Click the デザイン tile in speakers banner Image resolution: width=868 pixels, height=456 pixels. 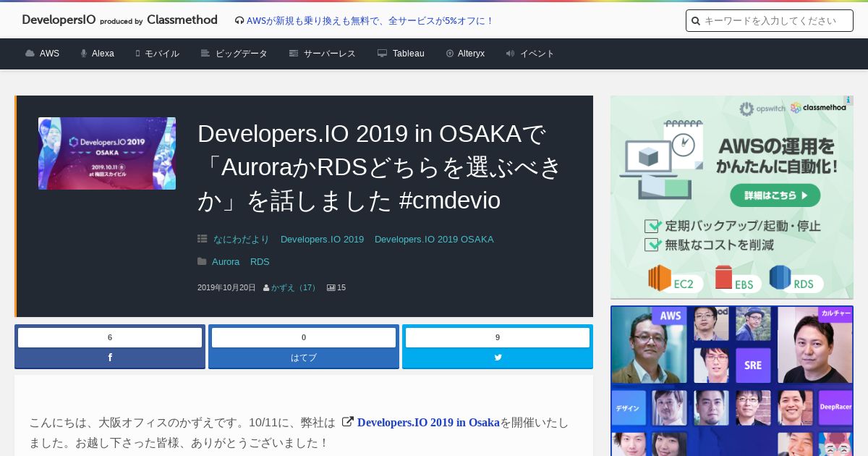[628, 408]
